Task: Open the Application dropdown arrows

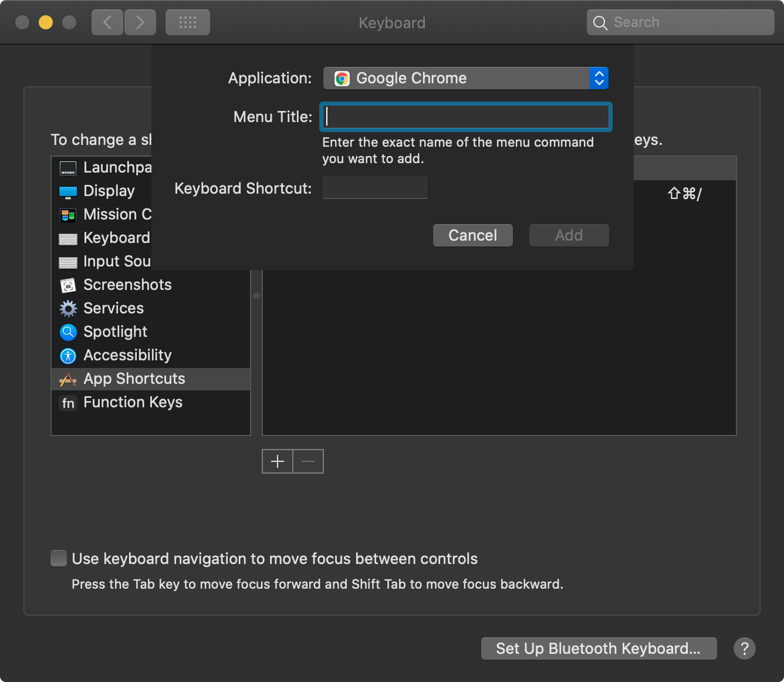Action: [599, 78]
